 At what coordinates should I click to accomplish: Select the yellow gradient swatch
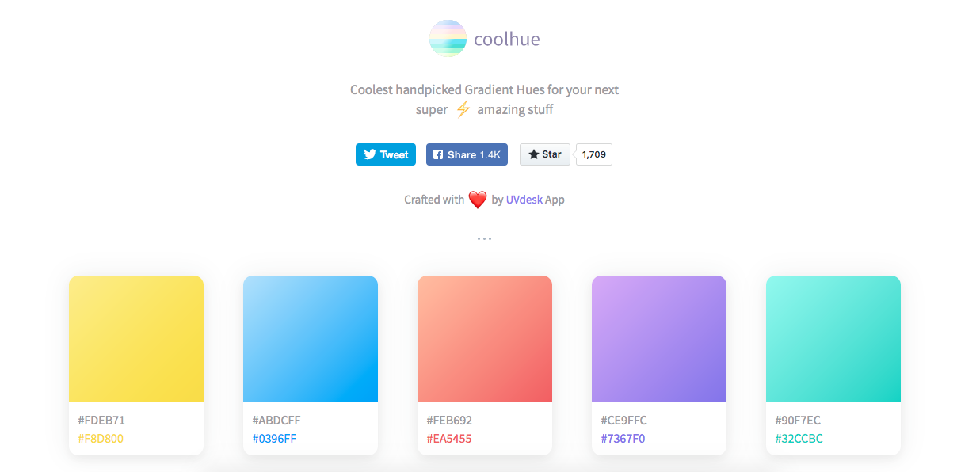pyautogui.click(x=136, y=339)
